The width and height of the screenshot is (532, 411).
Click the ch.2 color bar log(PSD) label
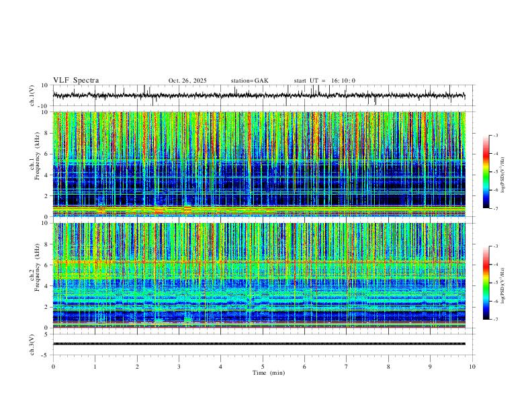coord(503,286)
